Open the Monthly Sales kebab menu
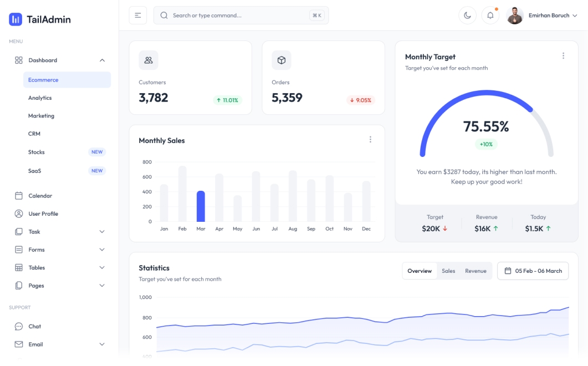This screenshot has width=588, height=366. pyautogui.click(x=370, y=139)
